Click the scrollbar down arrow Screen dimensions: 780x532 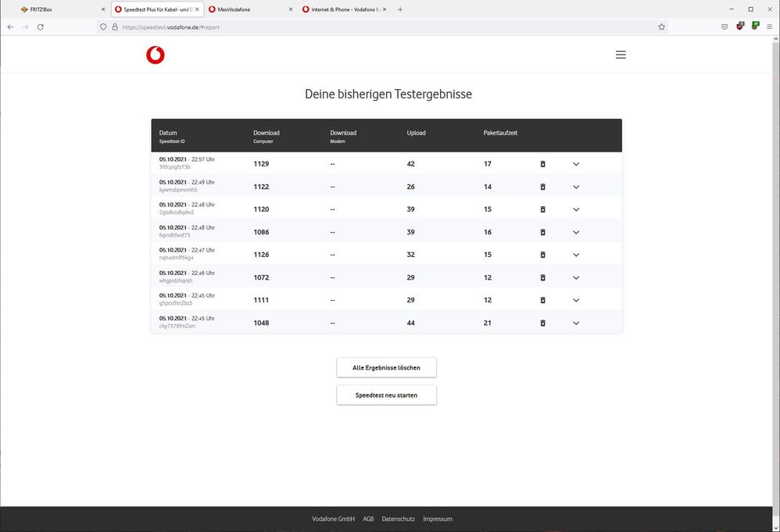tap(775, 528)
